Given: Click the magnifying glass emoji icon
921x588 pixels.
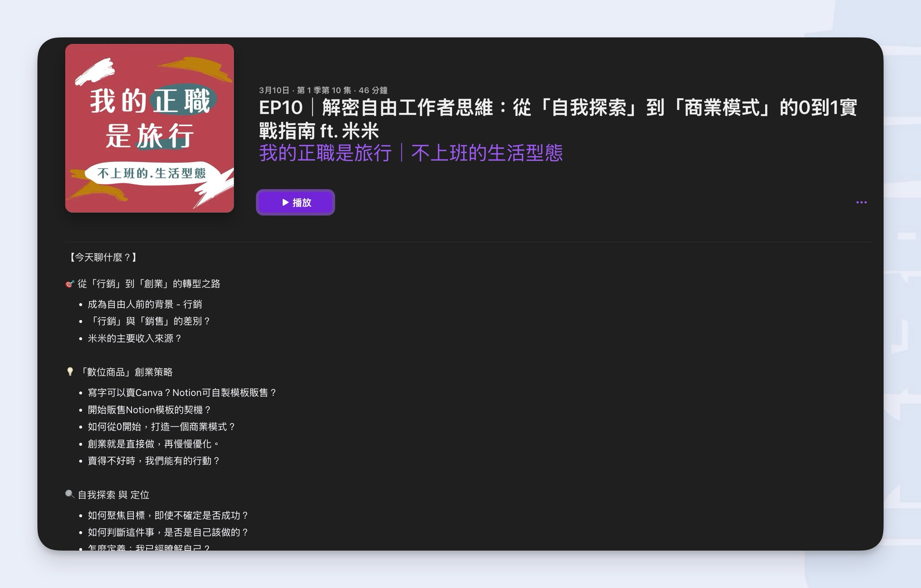Looking at the screenshot, I should pyautogui.click(x=70, y=494).
